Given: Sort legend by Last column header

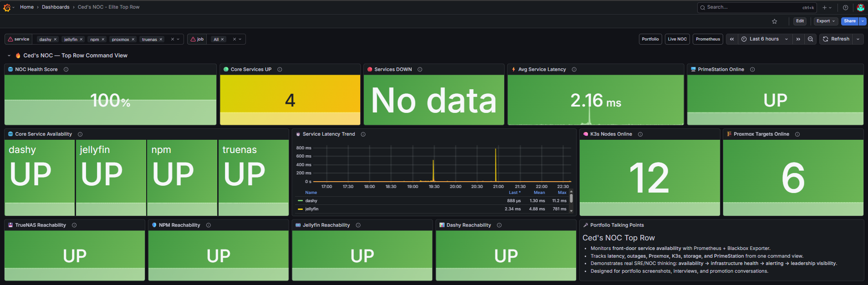Looking at the screenshot, I should (514, 193).
